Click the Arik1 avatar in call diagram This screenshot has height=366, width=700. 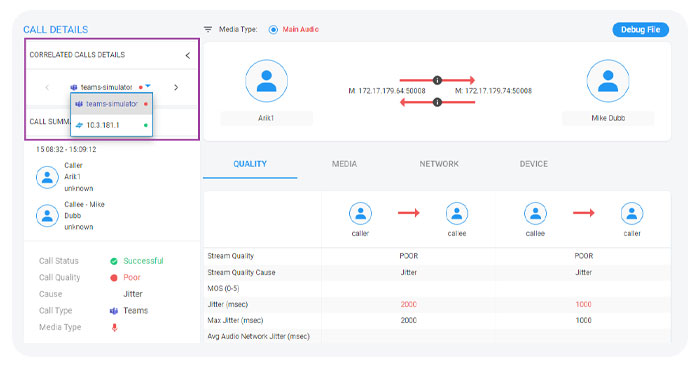(267, 81)
